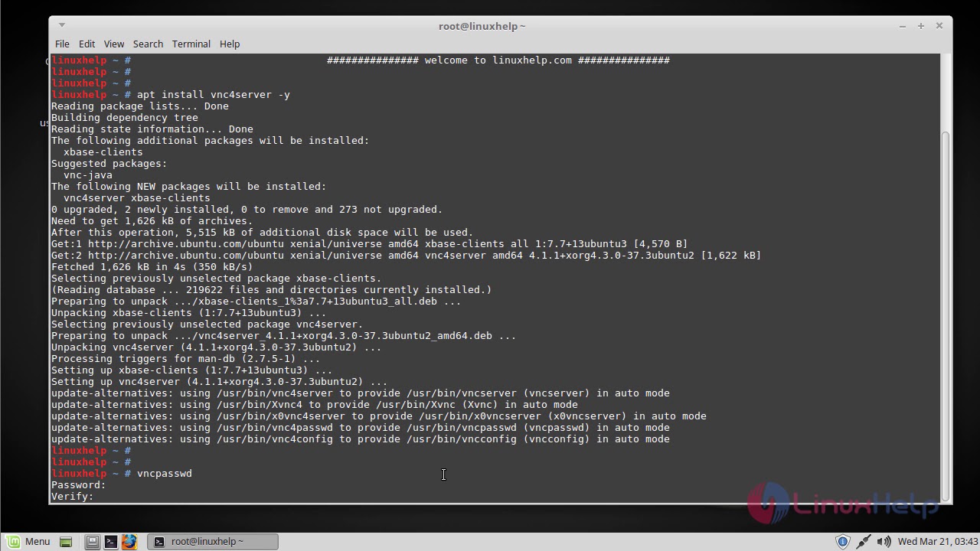980x551 pixels.
Task: Click the 'Setting up xbase-clients' line
Action: (192, 370)
